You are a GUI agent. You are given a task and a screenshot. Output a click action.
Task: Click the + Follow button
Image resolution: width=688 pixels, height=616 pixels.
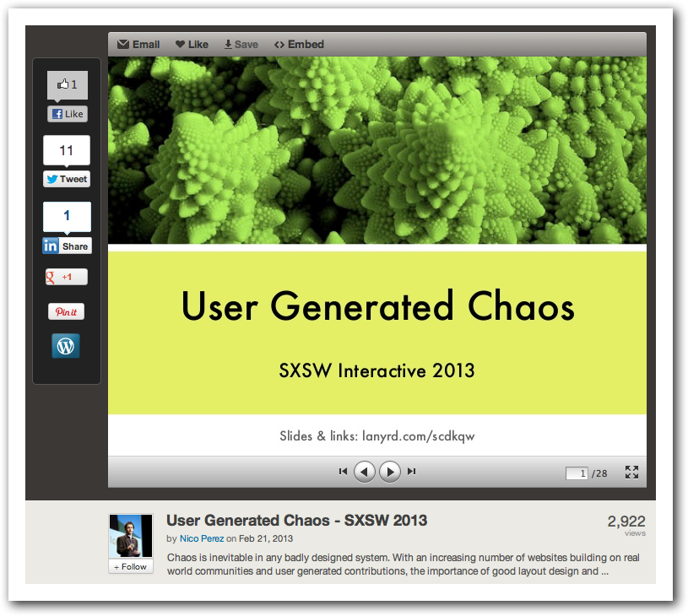(x=130, y=566)
